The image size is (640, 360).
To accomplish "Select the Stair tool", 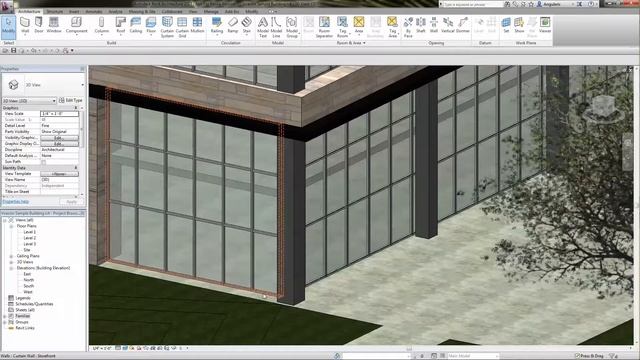I will 247,26.
